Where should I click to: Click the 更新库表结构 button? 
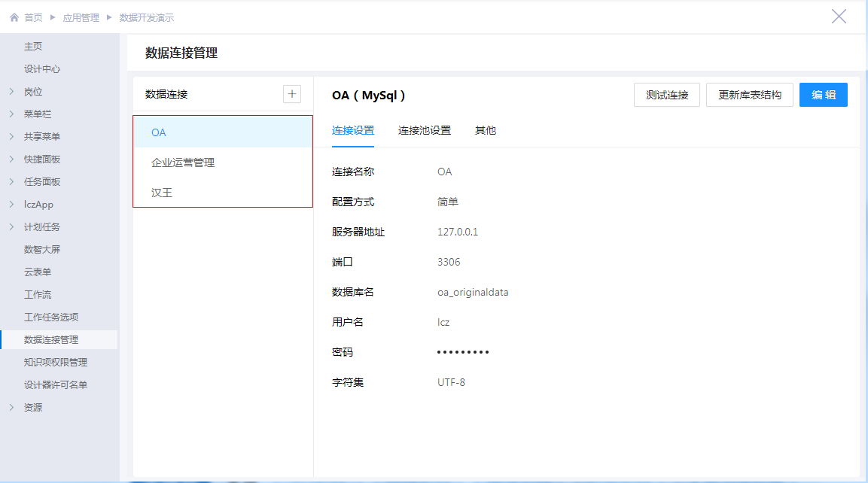click(749, 95)
